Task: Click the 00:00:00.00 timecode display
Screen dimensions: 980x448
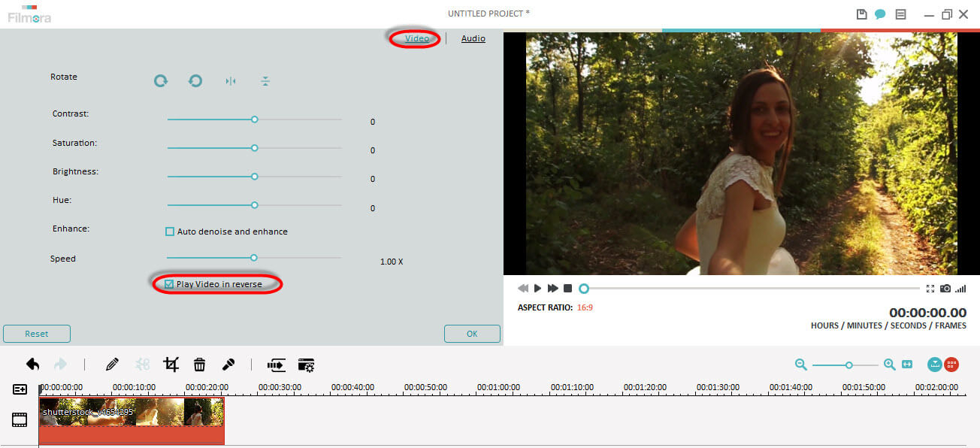Action: pos(927,313)
